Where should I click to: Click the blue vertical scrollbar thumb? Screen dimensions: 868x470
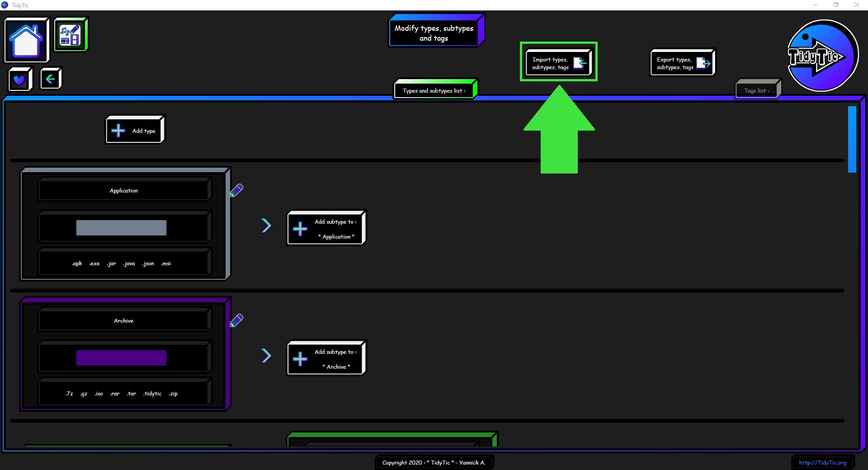pyautogui.click(x=852, y=139)
